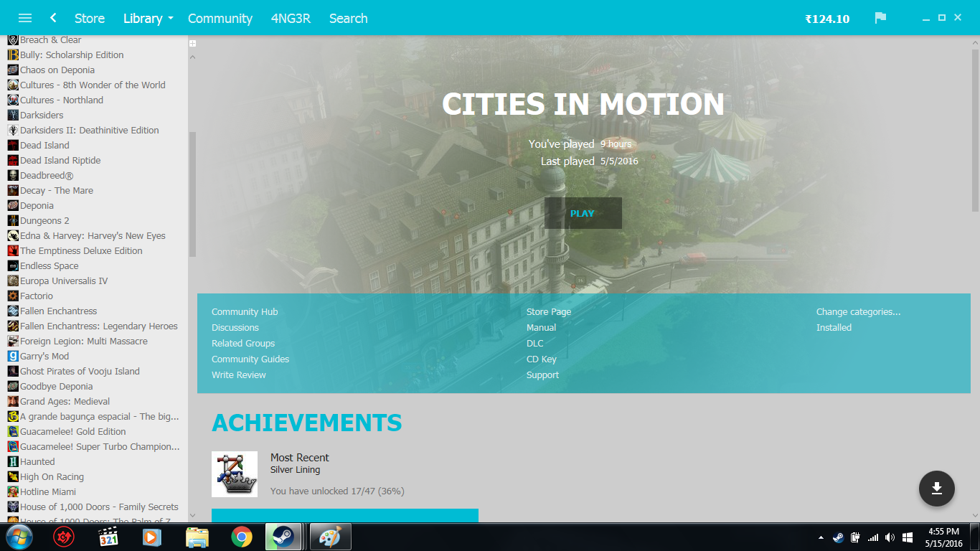The height and width of the screenshot is (551, 980).
Task: Select Ghost Pirates of Vooju Island
Action: coord(80,372)
